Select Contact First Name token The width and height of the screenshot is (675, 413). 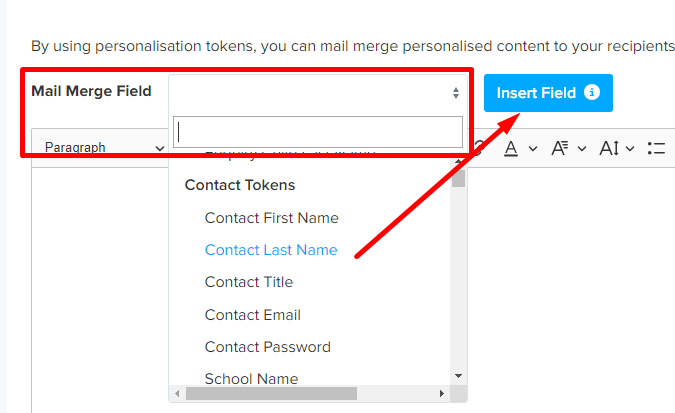click(x=272, y=218)
